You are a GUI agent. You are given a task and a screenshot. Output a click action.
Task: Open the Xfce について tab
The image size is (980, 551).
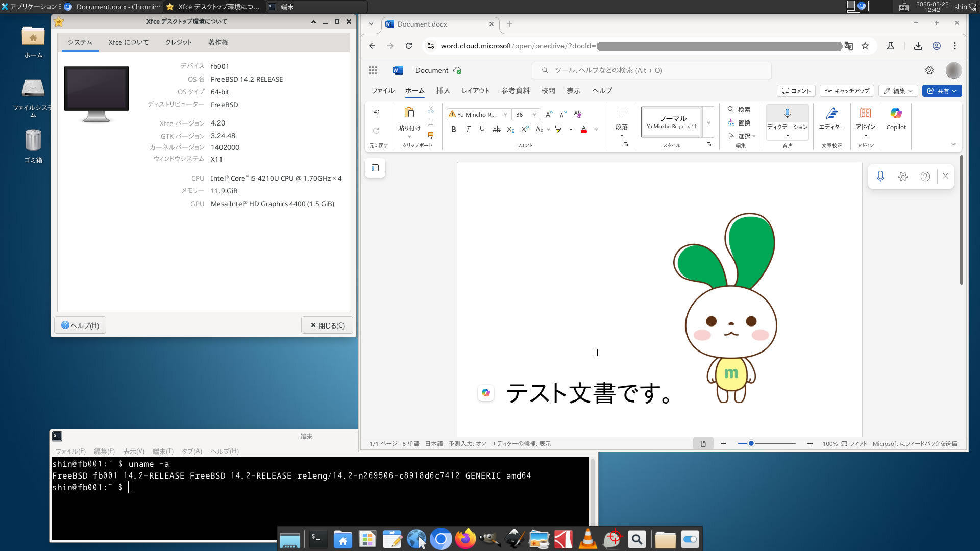[128, 42]
